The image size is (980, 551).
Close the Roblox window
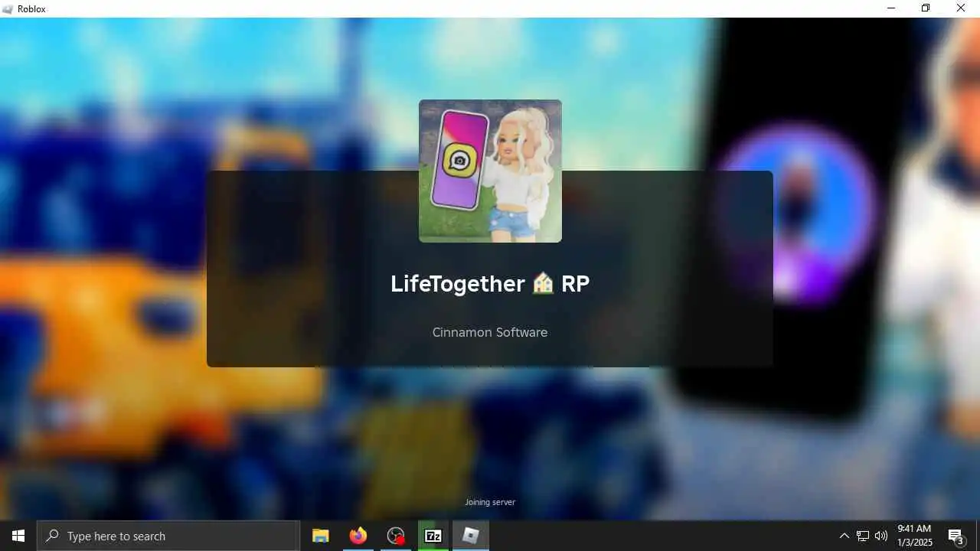[x=961, y=8]
